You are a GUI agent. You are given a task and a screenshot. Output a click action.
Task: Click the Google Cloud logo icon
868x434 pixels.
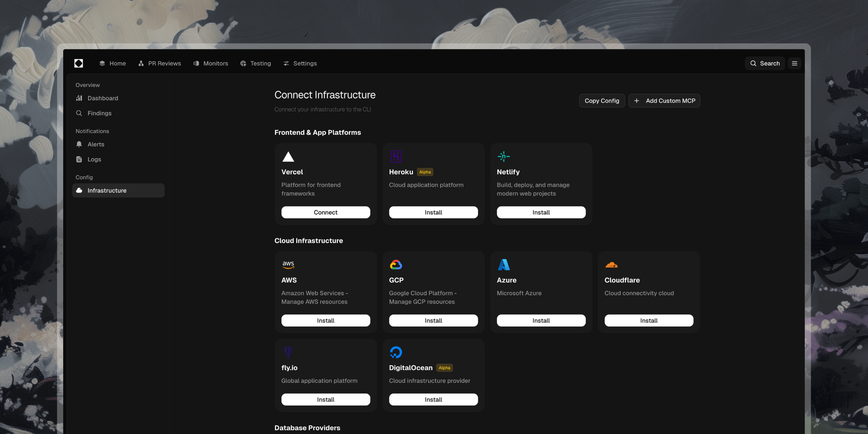click(396, 265)
